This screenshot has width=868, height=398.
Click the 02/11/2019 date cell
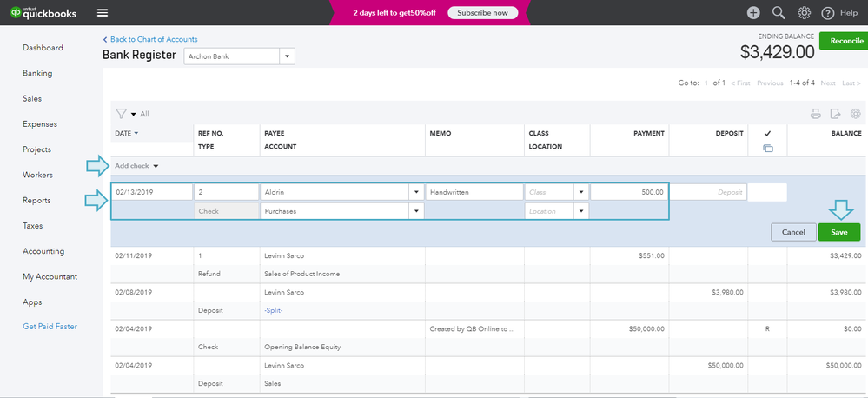(x=134, y=255)
